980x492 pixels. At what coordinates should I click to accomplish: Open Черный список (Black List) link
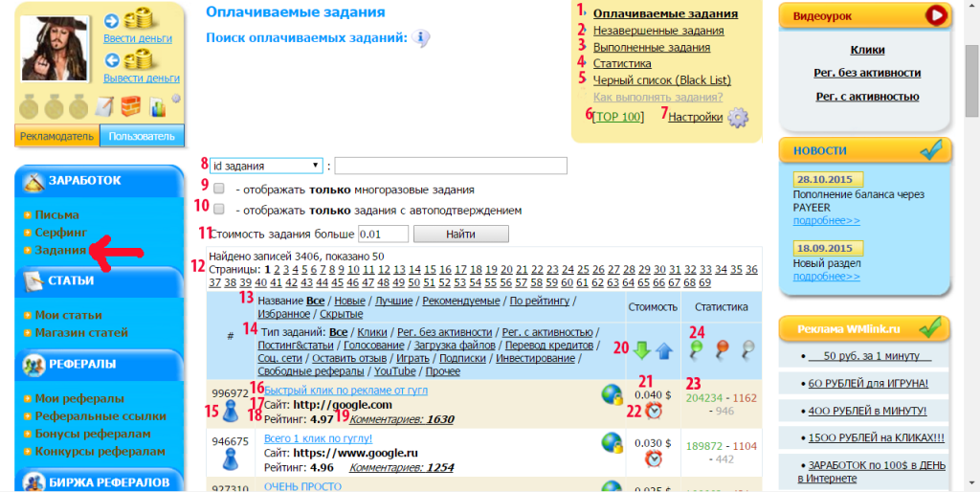point(662,80)
